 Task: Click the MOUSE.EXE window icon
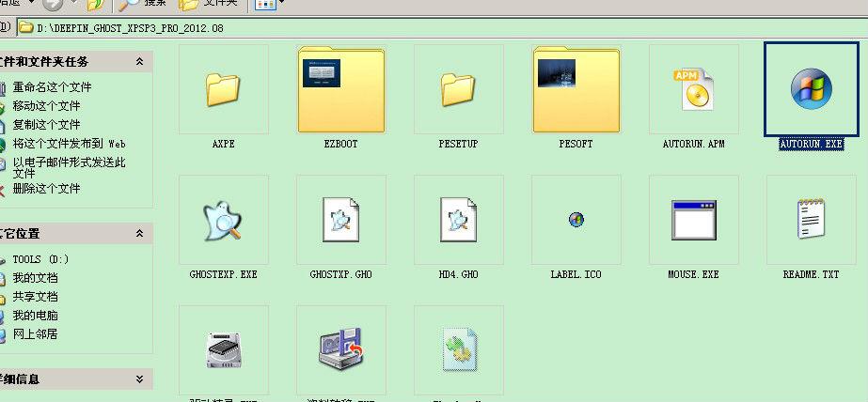pyautogui.click(x=693, y=220)
